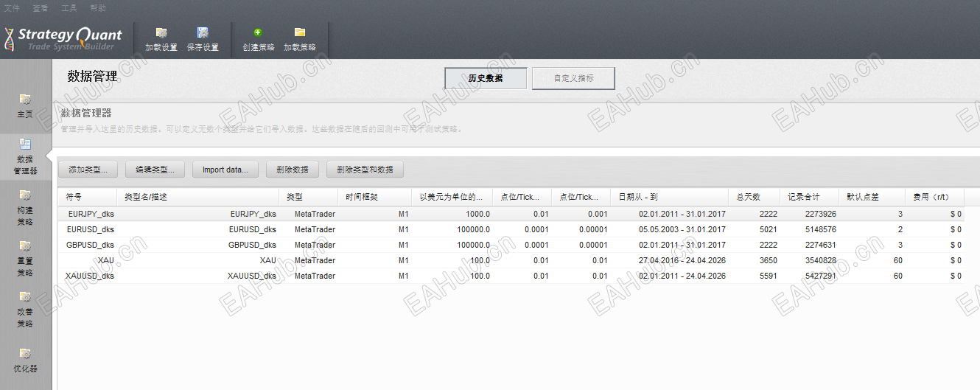The height and width of the screenshot is (390, 980).
Task: Click MetaTrader type in GBPUSD_dks row
Action: point(315,245)
